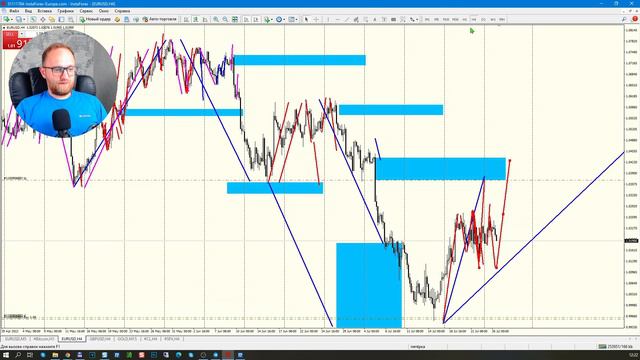Switch to GOLD,M15 chart tab
The image size is (640, 360).
127,339
